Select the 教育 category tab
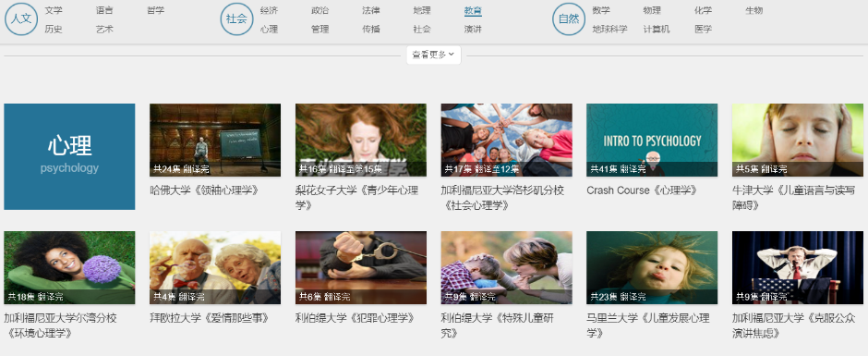This screenshot has width=868, height=356. 473,10
